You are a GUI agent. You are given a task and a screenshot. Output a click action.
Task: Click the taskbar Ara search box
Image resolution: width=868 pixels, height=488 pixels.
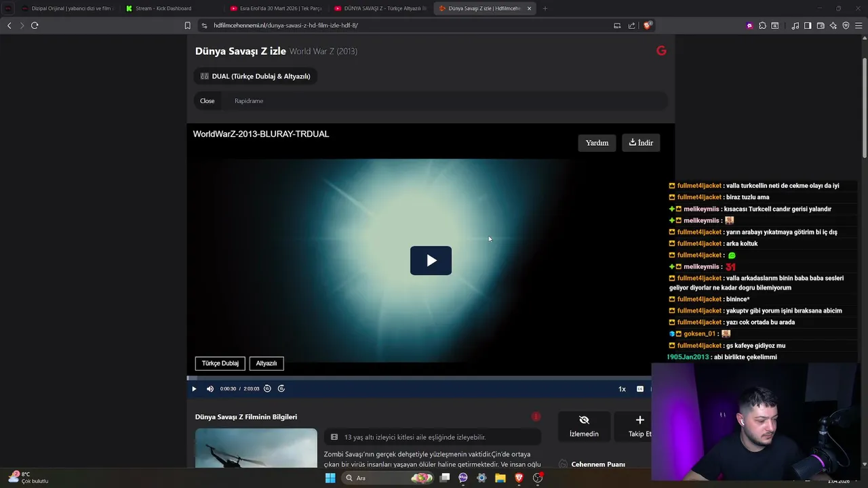pyautogui.click(x=387, y=478)
